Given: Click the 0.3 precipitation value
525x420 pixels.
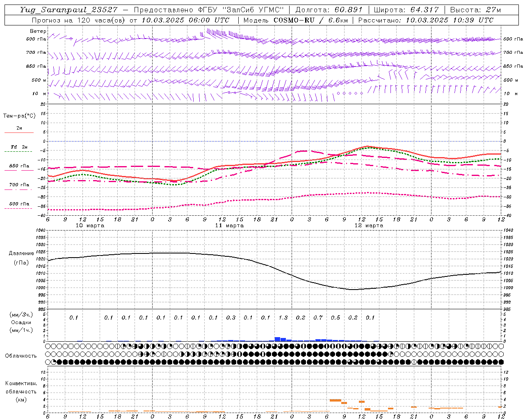Looking at the screenshot, I should click(x=231, y=317).
